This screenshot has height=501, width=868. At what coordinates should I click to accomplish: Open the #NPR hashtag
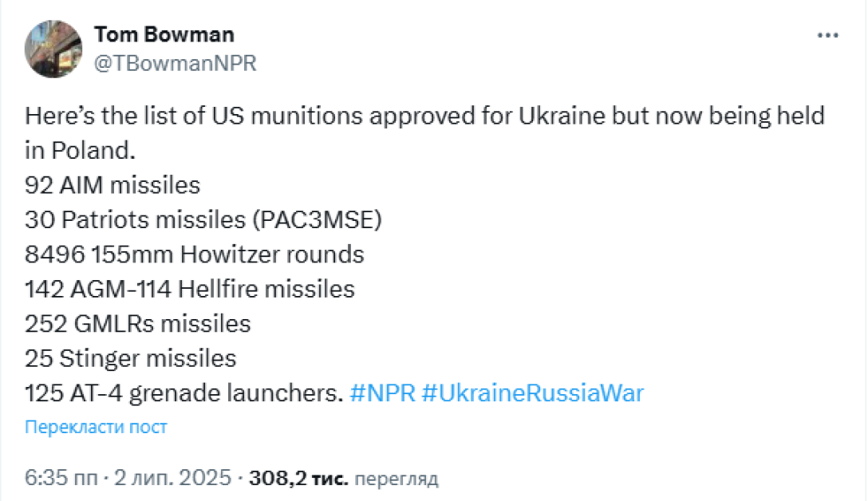[382, 393]
